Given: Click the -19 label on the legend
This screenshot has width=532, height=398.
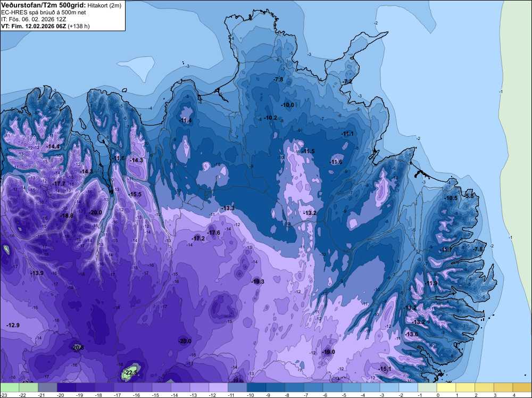Looking at the screenshot, I should tap(80, 395).
